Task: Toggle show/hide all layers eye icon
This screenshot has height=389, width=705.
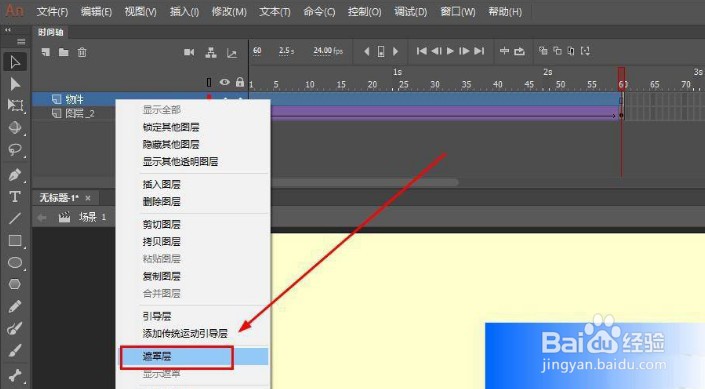Action: pyautogui.click(x=224, y=82)
